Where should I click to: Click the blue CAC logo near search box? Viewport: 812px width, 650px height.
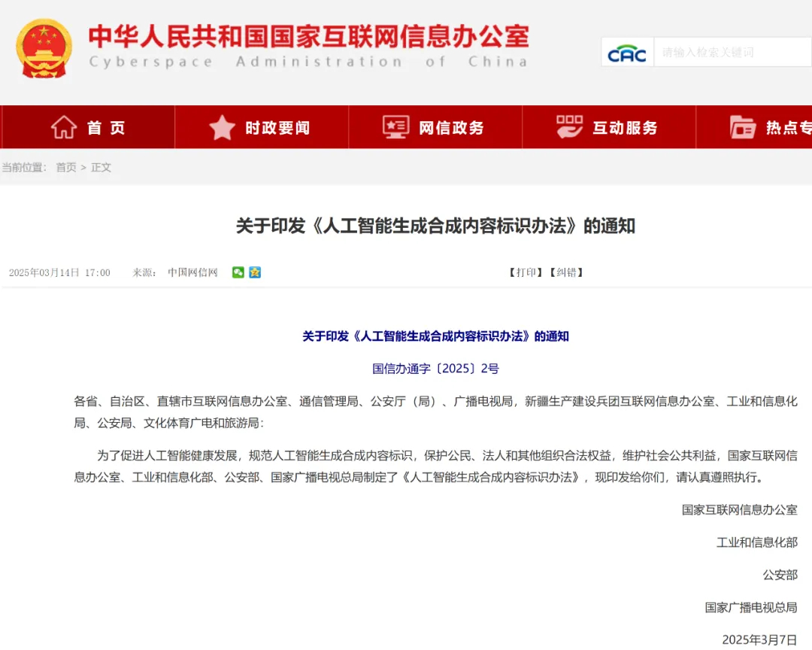[629, 51]
